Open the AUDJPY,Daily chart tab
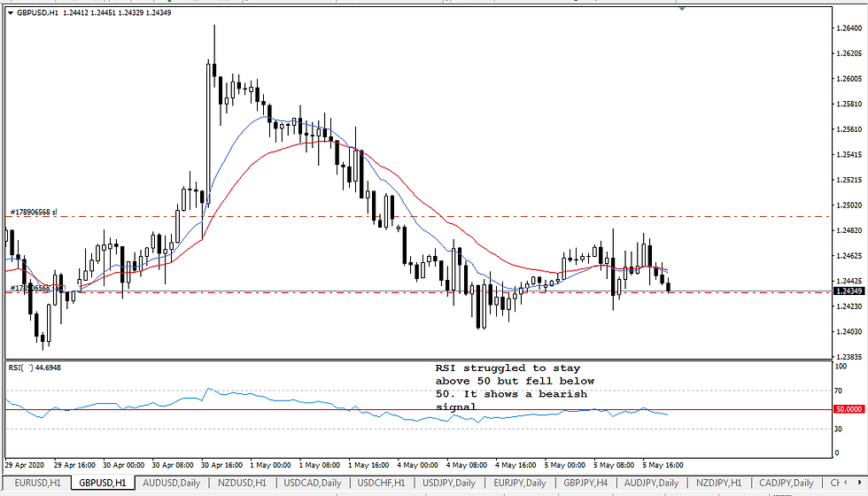The image size is (868, 496). [x=652, y=483]
